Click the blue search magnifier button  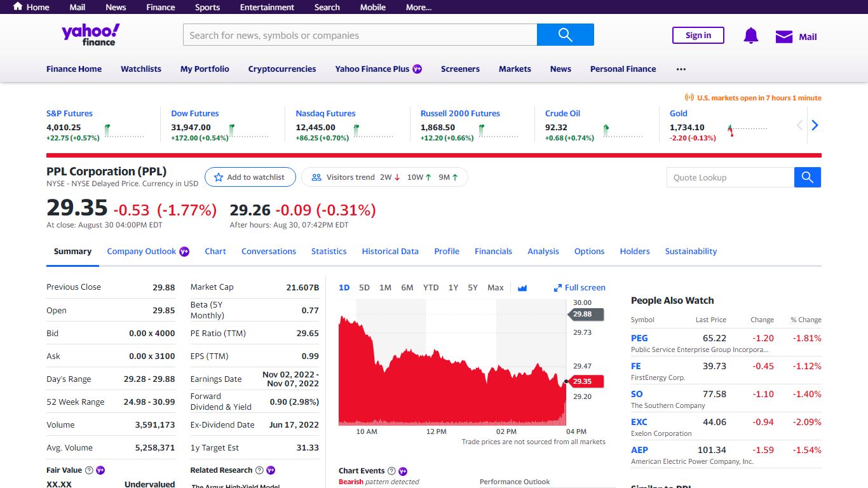tap(566, 35)
